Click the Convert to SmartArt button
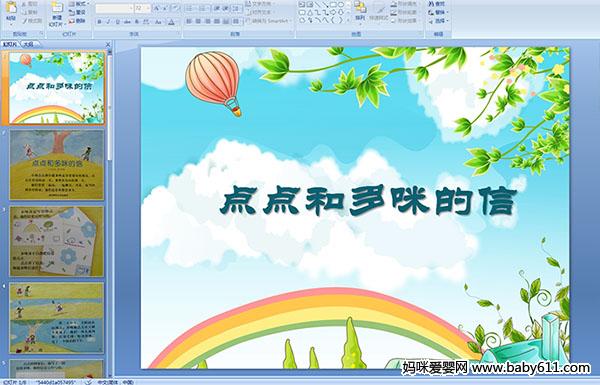The width and height of the screenshot is (600, 385). pyautogui.click(x=269, y=21)
